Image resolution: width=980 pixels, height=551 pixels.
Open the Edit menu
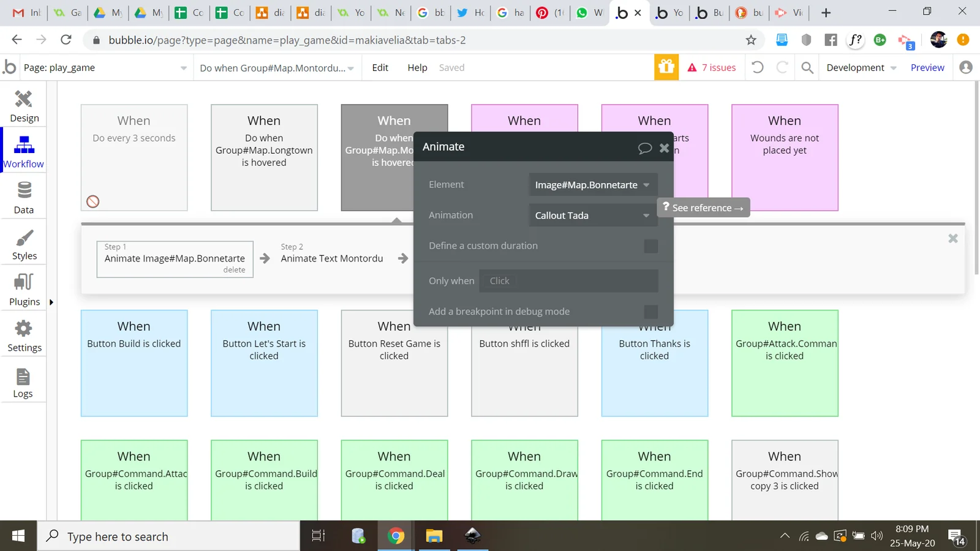coord(380,67)
